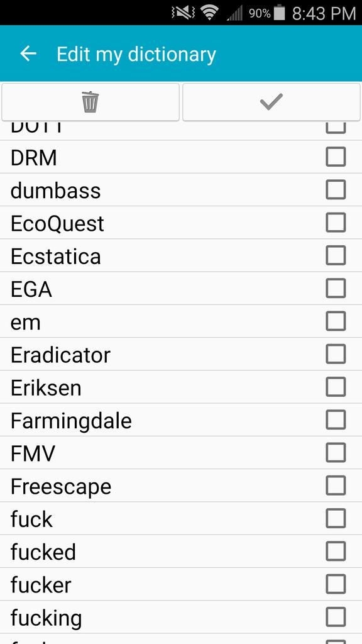Tap the back arrow in header
The height and width of the screenshot is (644, 362).
pos(28,54)
